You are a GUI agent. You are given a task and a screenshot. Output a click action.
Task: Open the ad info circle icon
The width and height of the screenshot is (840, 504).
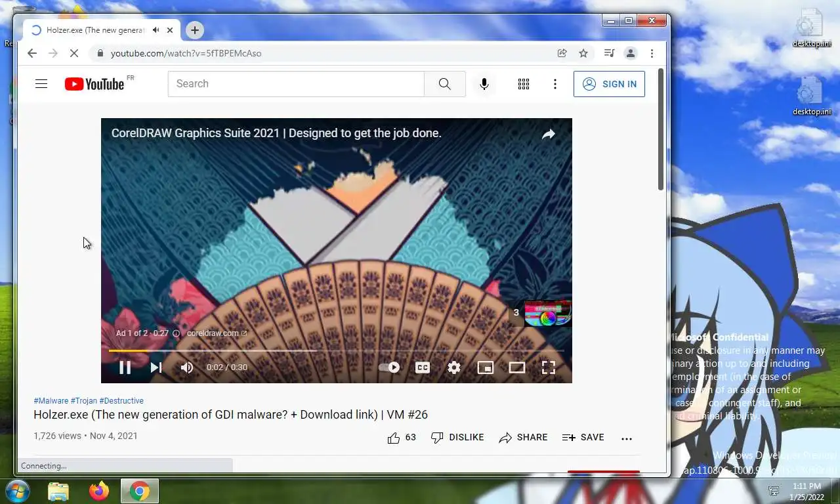pos(176,333)
